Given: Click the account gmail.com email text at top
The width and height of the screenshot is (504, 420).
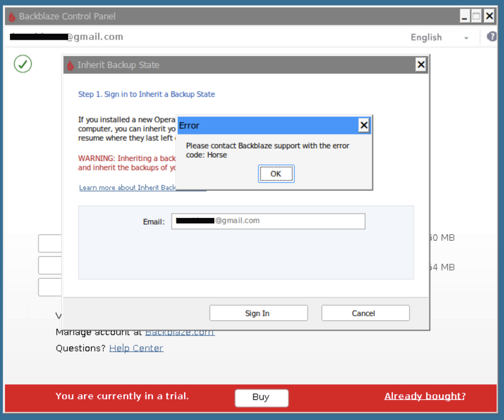Looking at the screenshot, I should [66, 36].
